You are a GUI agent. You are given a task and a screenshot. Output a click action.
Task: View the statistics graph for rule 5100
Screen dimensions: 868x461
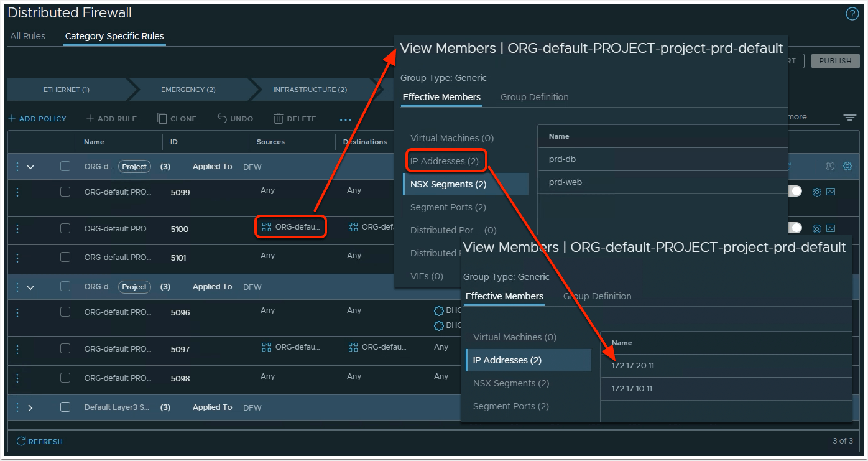[831, 229]
